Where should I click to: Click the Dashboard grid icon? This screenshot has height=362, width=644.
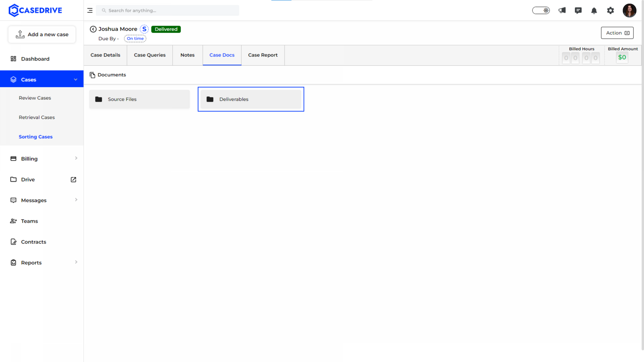13,59
